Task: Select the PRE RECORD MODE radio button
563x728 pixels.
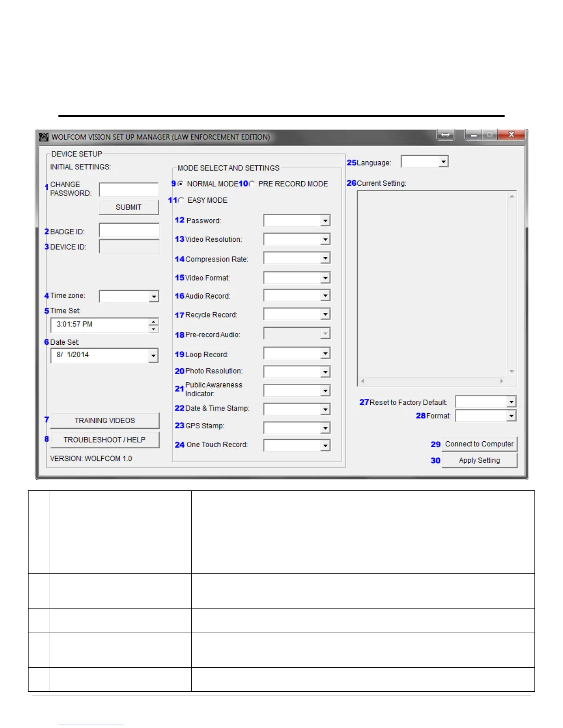Action: point(252,184)
